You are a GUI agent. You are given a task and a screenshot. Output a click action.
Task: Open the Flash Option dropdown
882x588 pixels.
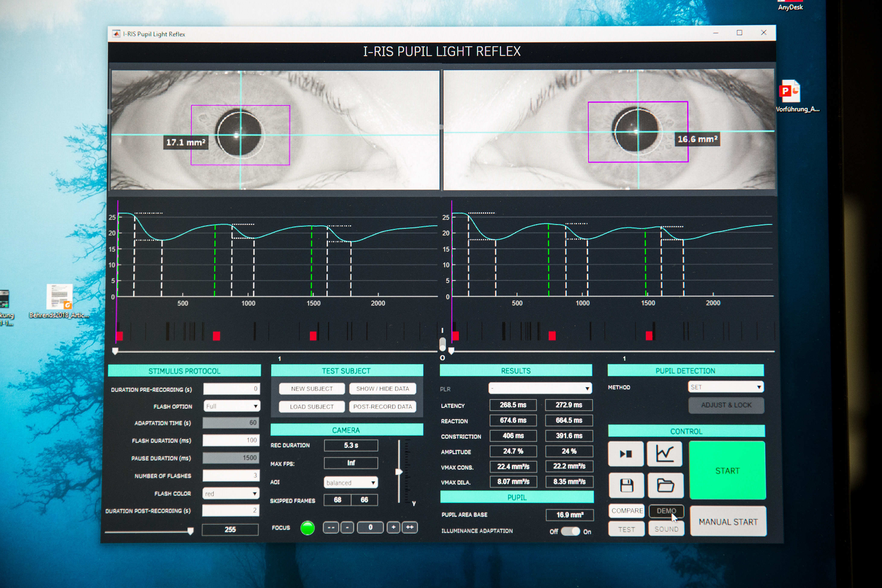[232, 406]
